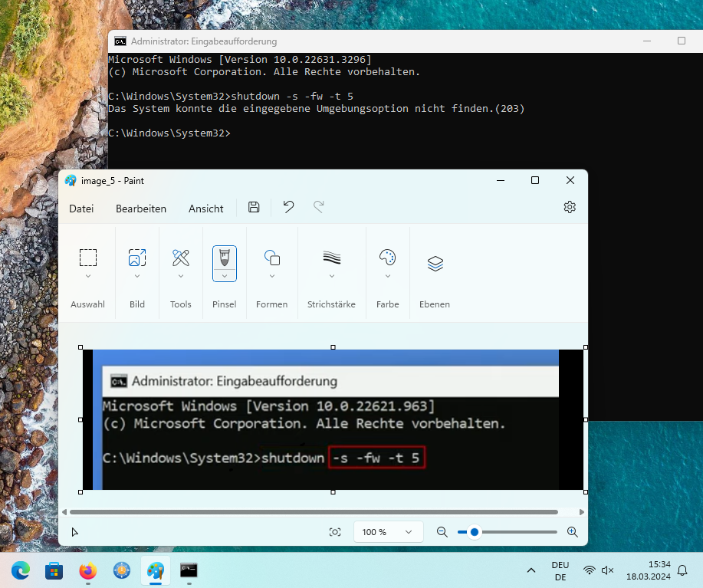Open the notification bell icon
Viewport: 703px width, 588px height.
coord(682,570)
